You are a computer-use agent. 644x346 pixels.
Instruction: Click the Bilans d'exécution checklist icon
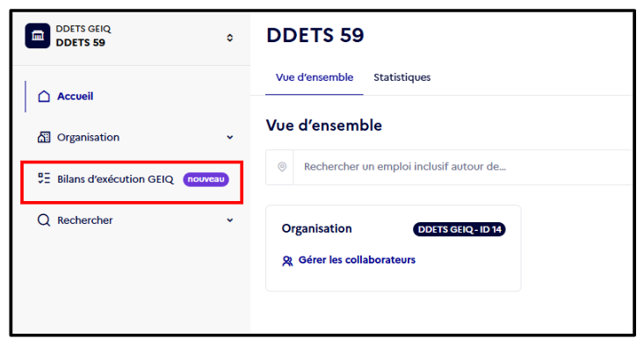coord(44,178)
